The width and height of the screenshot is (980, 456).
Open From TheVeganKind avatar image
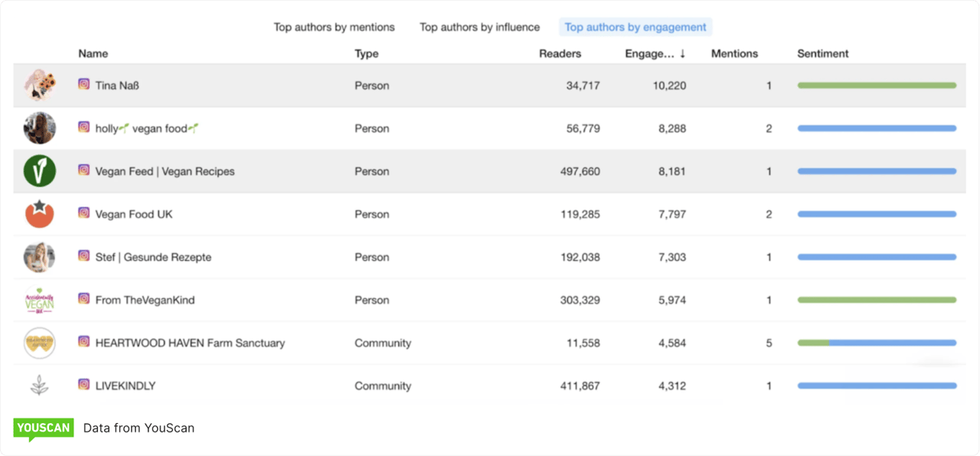39,300
